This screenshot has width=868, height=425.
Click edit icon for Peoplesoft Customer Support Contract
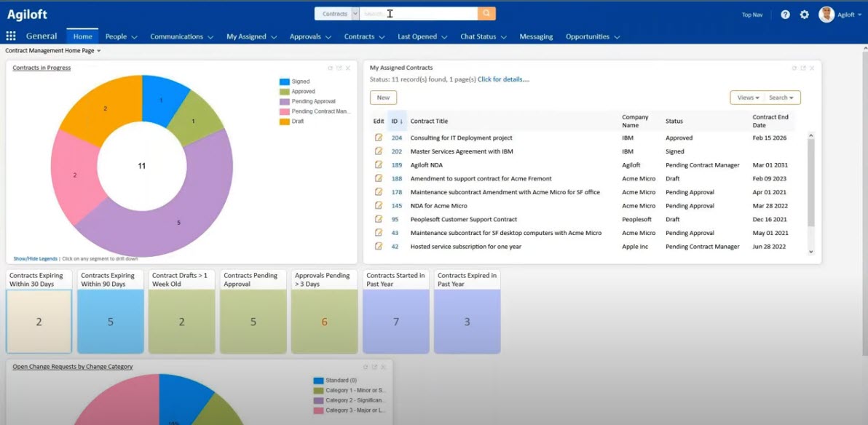[379, 218]
